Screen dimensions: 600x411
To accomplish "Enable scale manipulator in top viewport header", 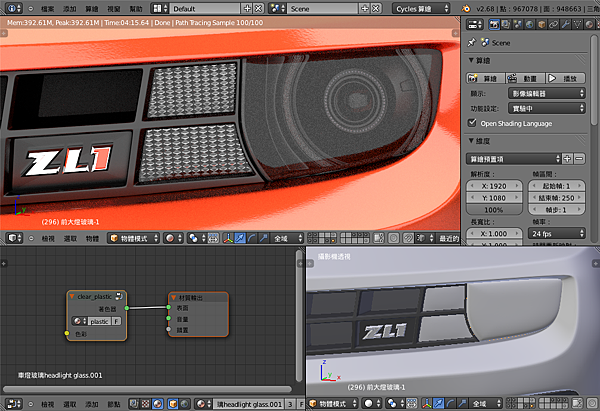I will [x=263, y=238].
